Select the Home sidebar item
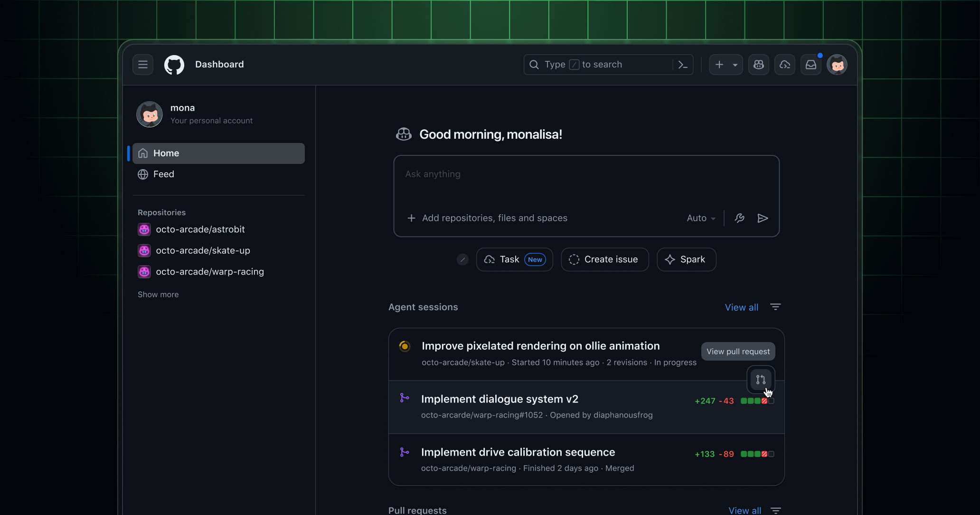 point(166,153)
